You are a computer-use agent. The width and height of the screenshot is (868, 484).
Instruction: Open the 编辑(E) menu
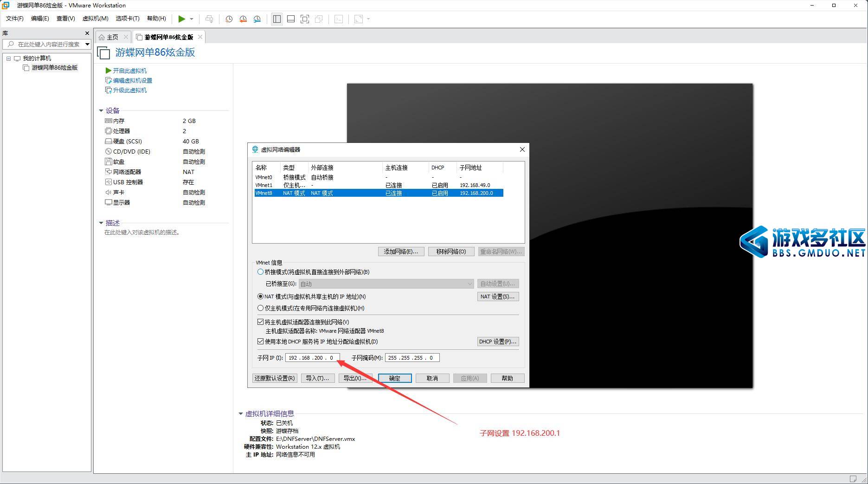pos(40,19)
